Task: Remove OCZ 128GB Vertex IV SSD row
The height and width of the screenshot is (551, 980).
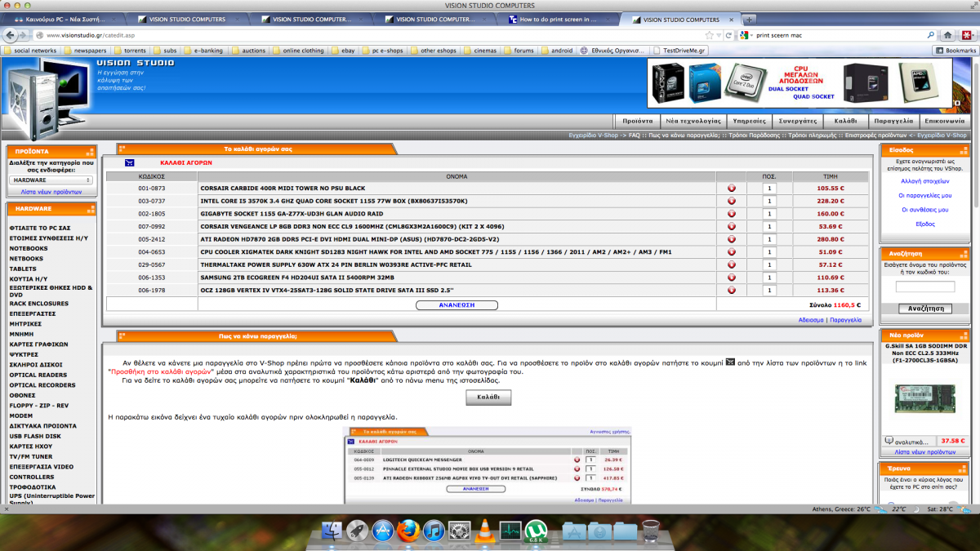Action: click(732, 290)
